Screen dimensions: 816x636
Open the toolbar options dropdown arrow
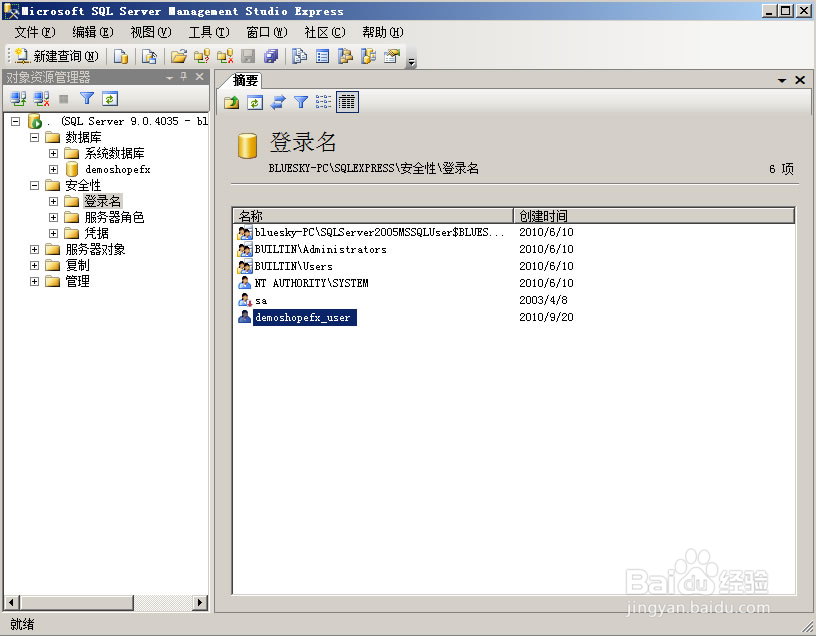412,61
